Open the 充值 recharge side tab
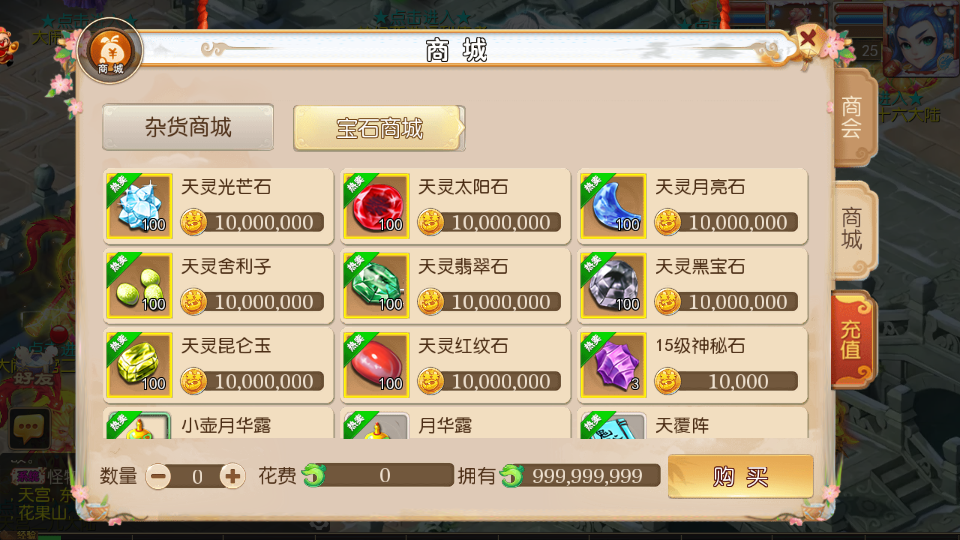 852,340
